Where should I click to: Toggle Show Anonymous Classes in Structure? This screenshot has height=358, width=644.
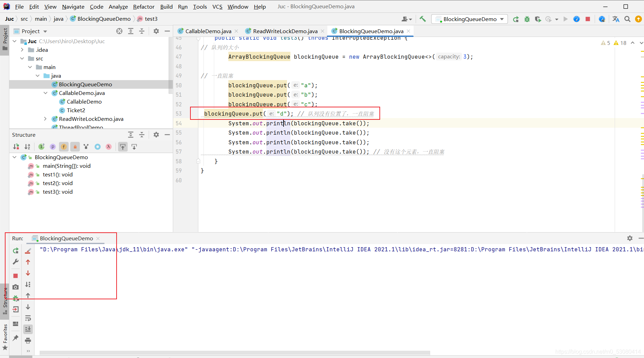(x=98, y=147)
